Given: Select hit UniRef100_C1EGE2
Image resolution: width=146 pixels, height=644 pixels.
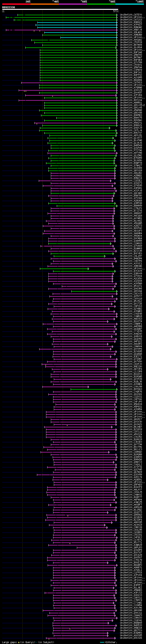Looking at the screenshot, I should 131,181.
